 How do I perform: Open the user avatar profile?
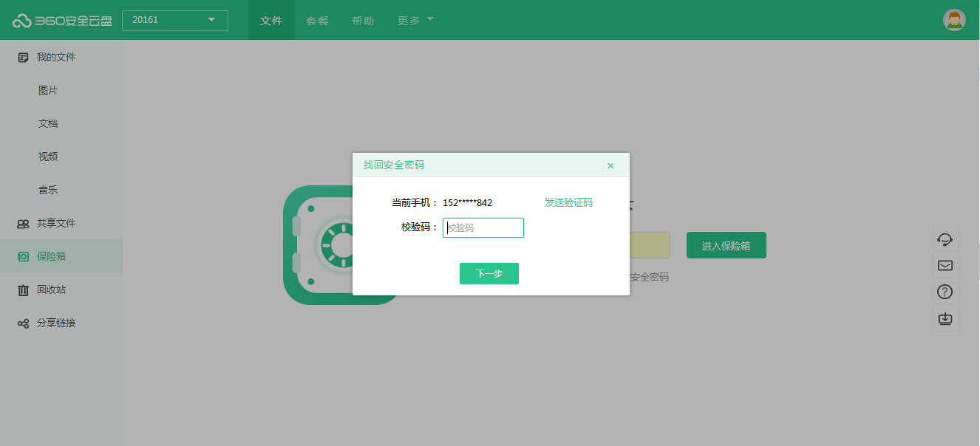point(955,20)
